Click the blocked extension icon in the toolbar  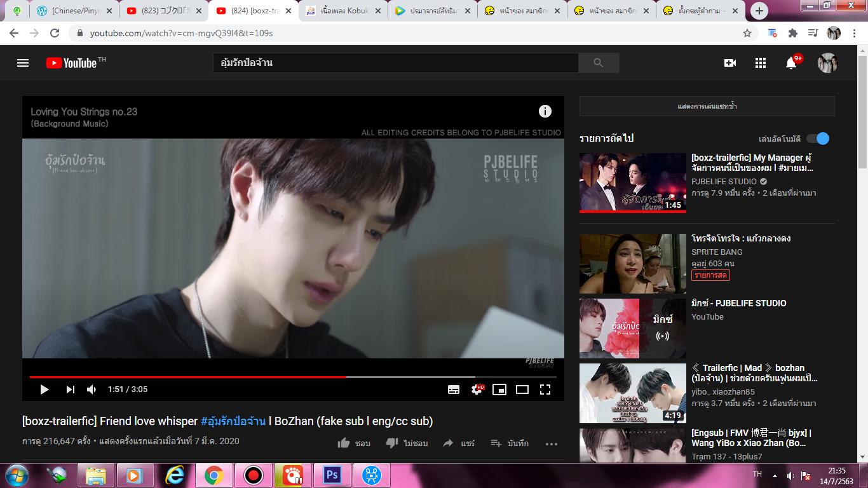tap(773, 33)
